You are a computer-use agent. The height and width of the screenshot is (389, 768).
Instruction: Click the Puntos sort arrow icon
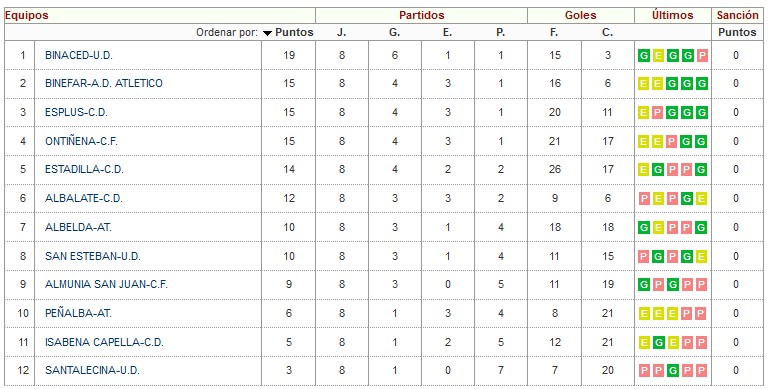pyautogui.click(x=267, y=33)
